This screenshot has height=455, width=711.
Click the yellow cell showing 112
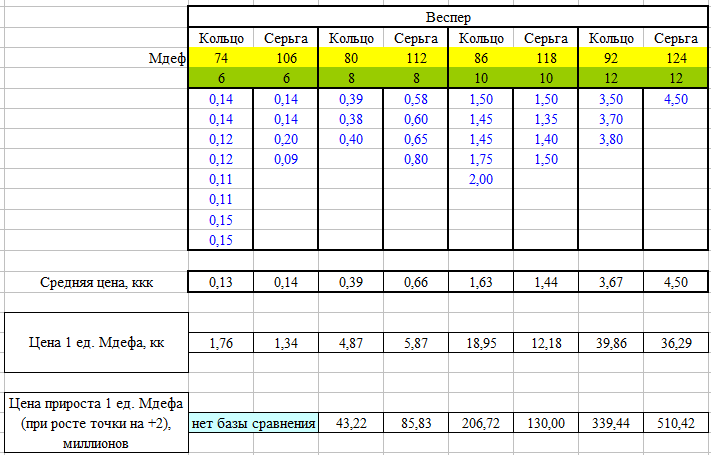(x=415, y=59)
